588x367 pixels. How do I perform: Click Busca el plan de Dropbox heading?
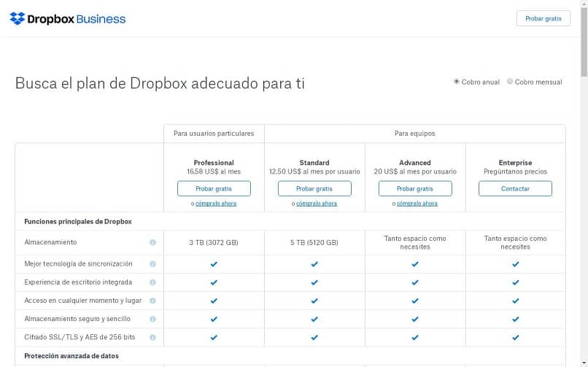pyautogui.click(x=160, y=83)
